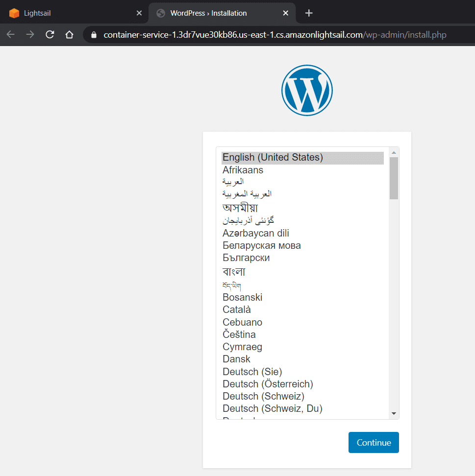
Task: Select Deutsch (Schweiz, Du) language
Action: pos(302,408)
